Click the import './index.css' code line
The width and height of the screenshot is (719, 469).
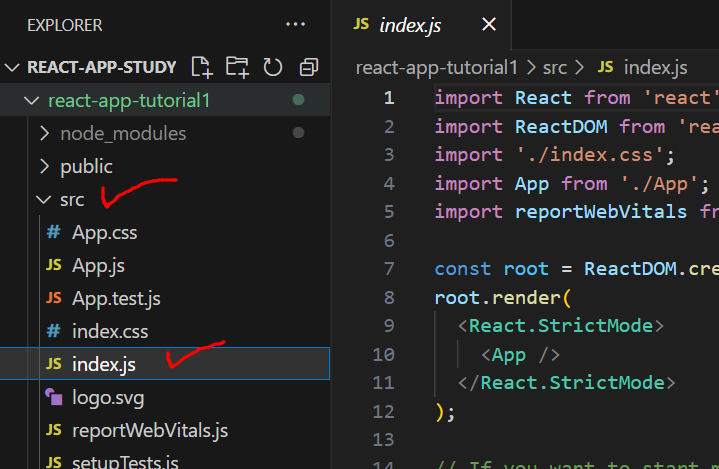click(555, 155)
